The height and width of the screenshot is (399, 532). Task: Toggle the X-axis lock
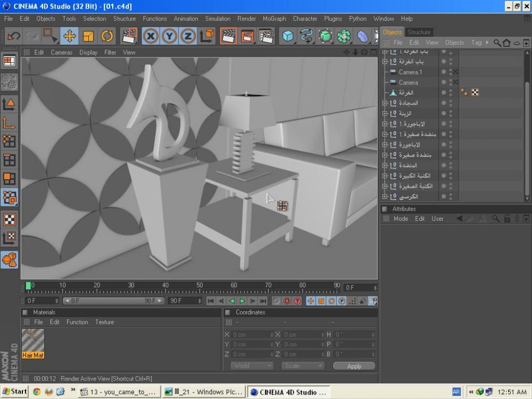tap(151, 36)
